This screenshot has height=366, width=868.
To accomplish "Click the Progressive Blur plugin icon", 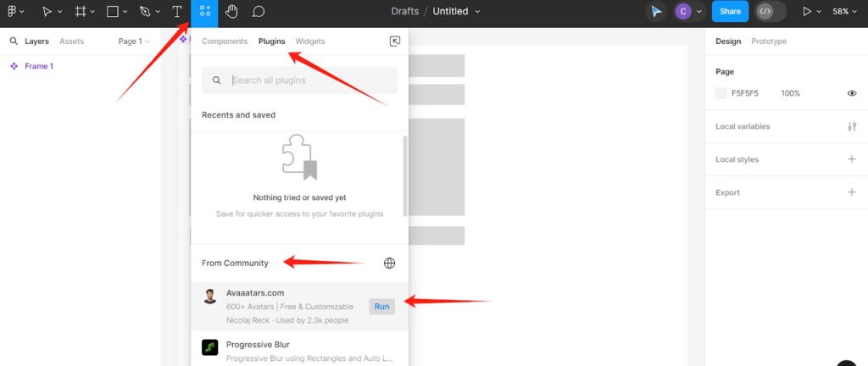I will click(210, 347).
